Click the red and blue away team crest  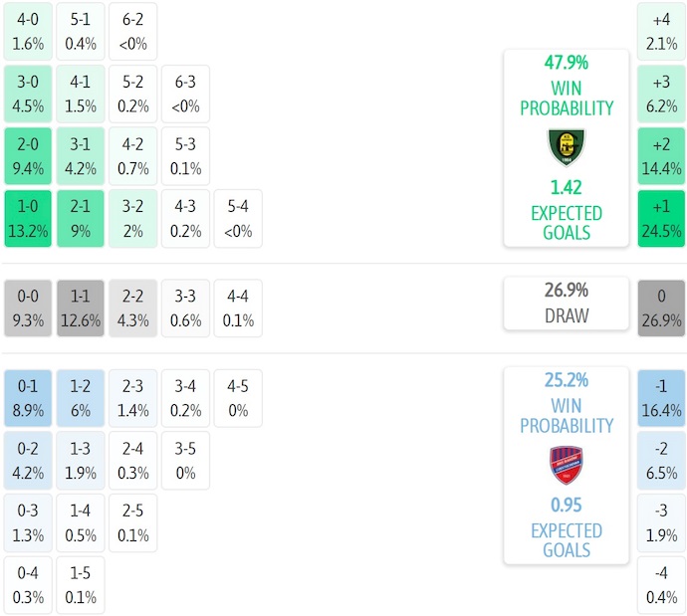[x=566, y=465]
